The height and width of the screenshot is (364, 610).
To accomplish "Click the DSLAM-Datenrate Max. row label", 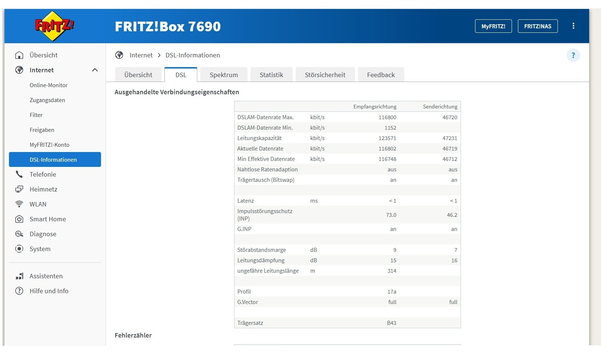I will [x=265, y=117].
